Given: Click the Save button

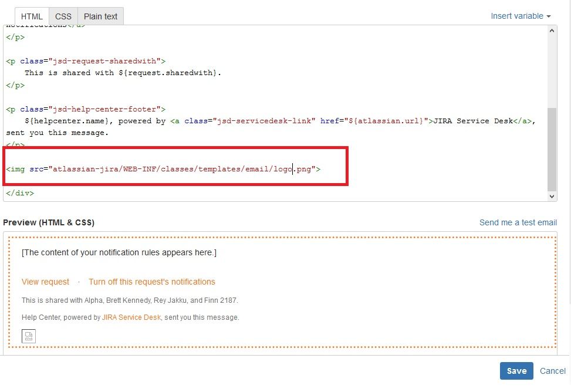Looking at the screenshot, I should pos(516,371).
